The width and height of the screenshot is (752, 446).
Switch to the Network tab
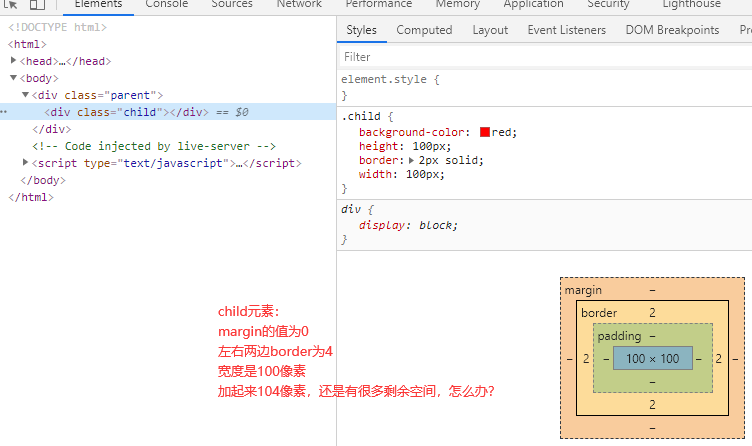tap(299, 4)
